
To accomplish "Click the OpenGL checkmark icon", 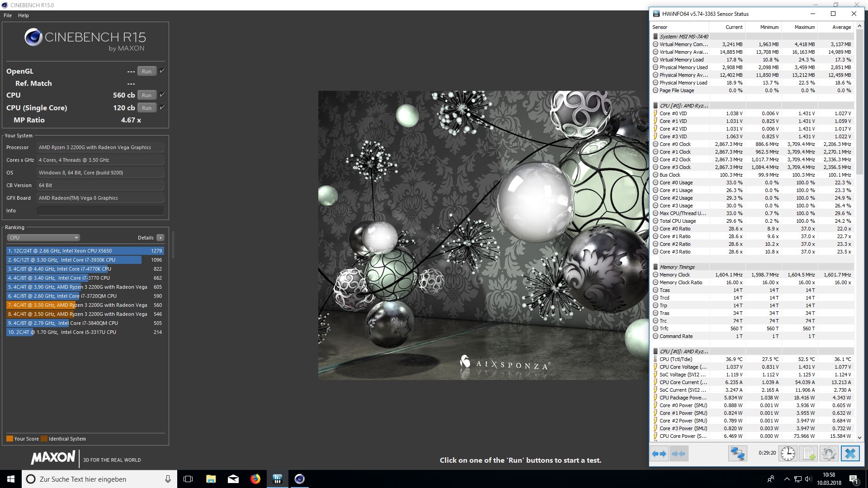I will coord(162,71).
